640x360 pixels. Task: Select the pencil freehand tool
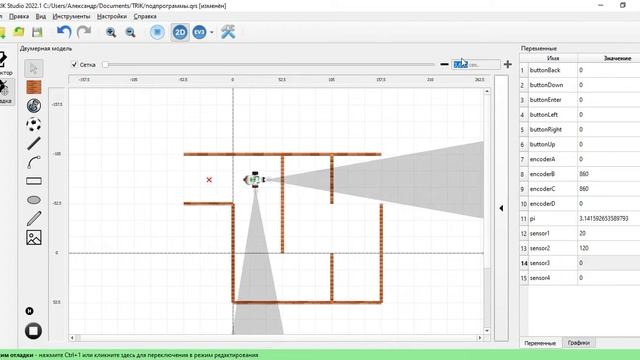point(34,218)
